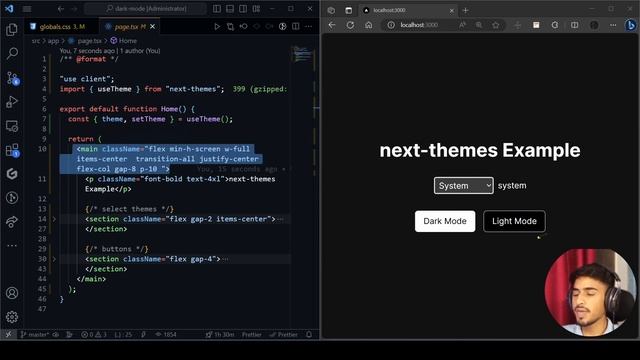
Task: Toggle the primary side bar layout icon
Action: click(x=217, y=9)
